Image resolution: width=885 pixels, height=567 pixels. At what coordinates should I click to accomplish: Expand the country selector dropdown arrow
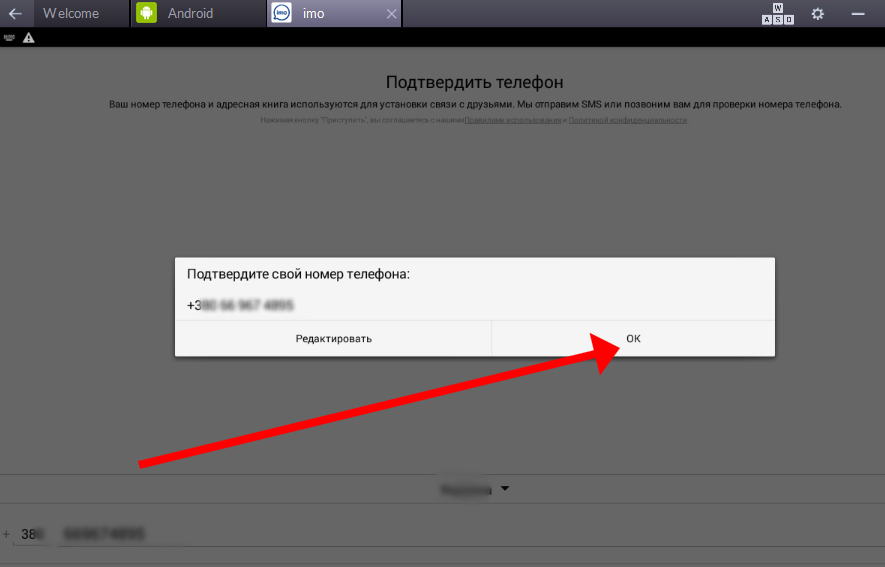click(505, 489)
